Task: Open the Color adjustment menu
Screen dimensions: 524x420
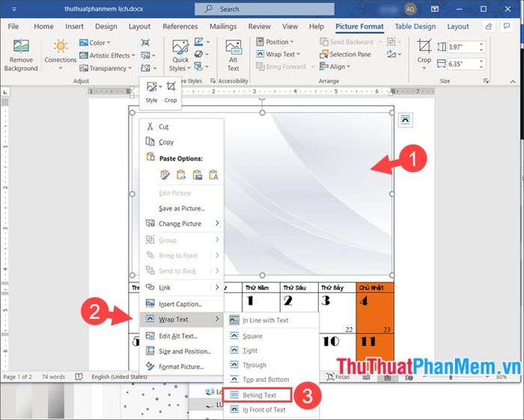Action: [x=95, y=43]
